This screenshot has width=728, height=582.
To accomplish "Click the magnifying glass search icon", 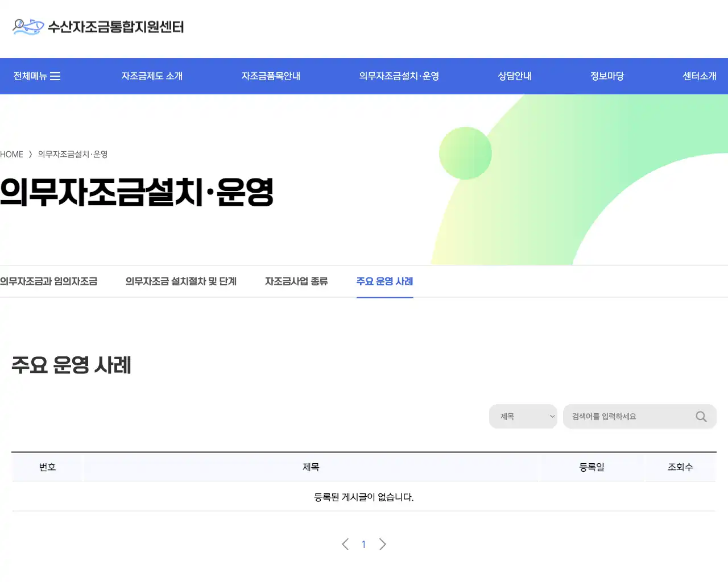I will pos(701,416).
